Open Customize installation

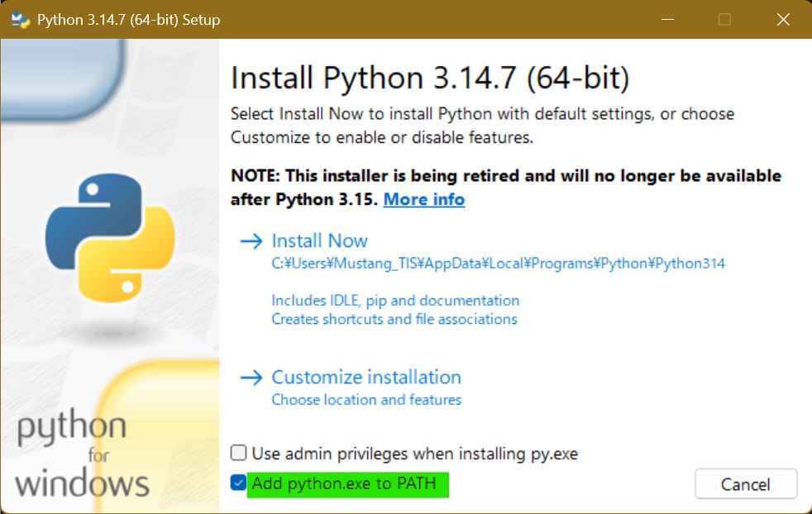point(366,378)
